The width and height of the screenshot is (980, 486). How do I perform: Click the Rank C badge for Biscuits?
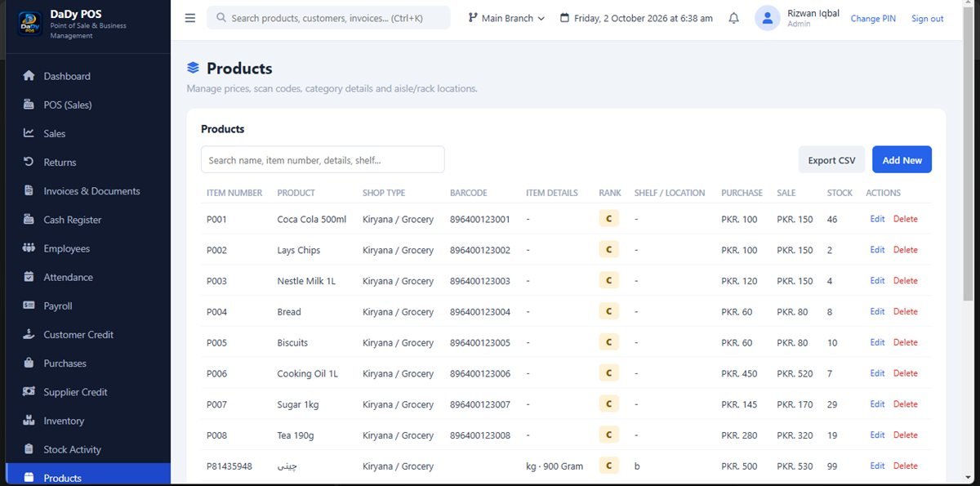tap(608, 342)
